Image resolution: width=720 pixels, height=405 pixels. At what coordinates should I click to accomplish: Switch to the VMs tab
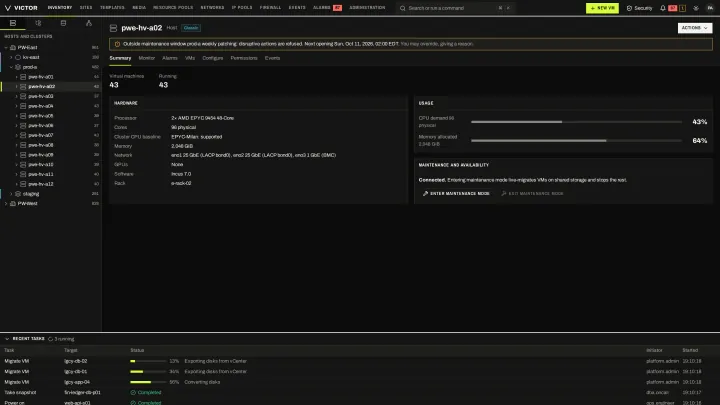coord(190,58)
